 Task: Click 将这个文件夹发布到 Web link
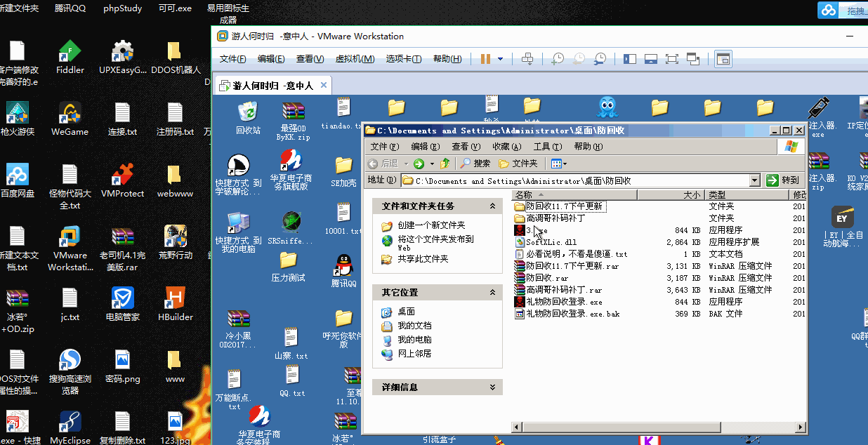(435, 243)
